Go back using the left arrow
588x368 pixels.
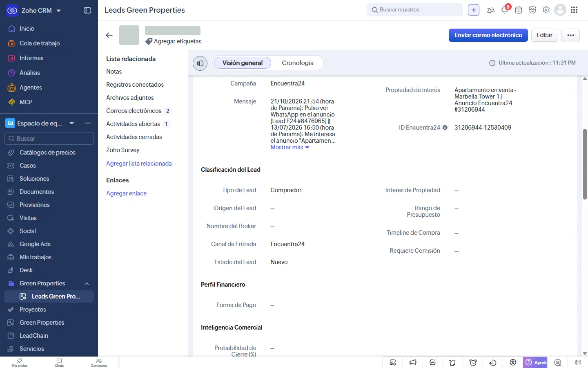(109, 35)
